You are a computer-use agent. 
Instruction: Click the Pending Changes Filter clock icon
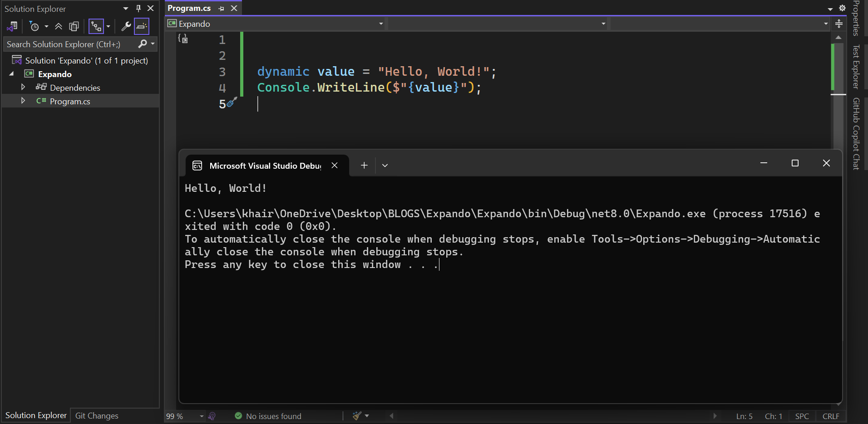coord(34,27)
